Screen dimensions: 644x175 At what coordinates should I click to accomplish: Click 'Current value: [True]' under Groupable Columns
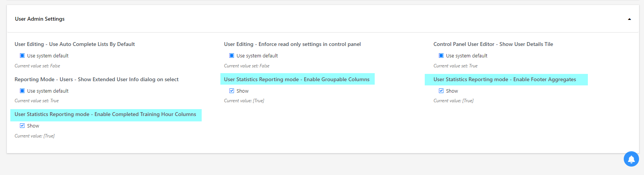pos(244,101)
